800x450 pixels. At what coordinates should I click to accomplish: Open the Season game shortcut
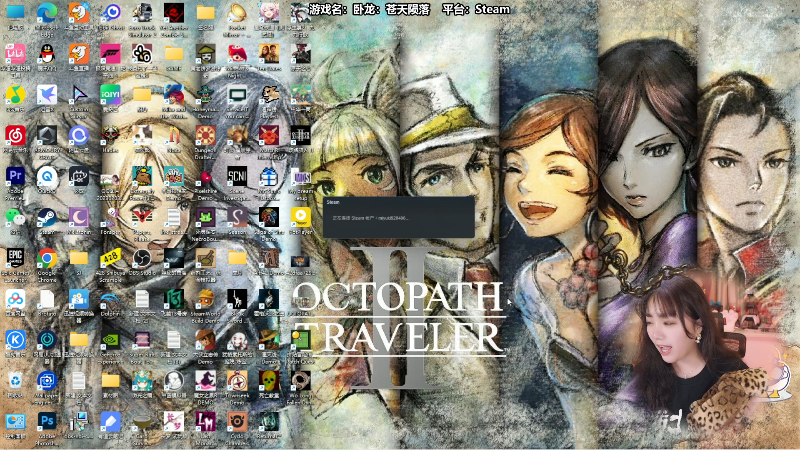click(237, 217)
